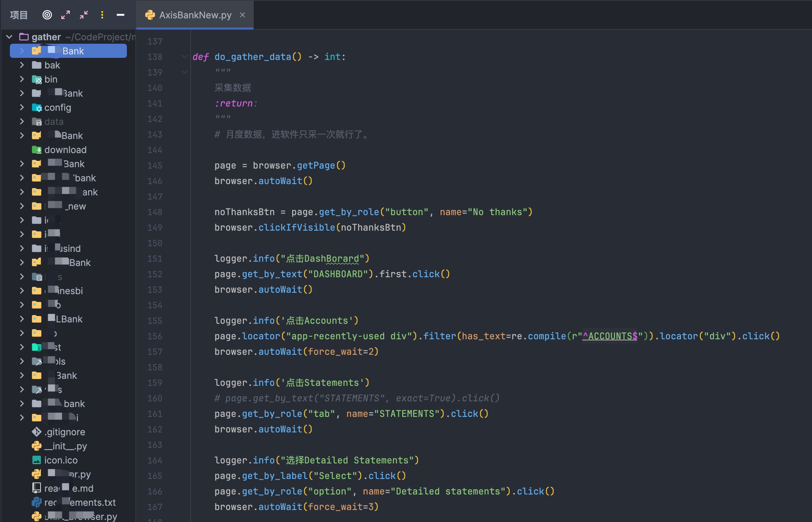Select the download folder
The height and width of the screenshot is (522, 812).
(x=65, y=150)
